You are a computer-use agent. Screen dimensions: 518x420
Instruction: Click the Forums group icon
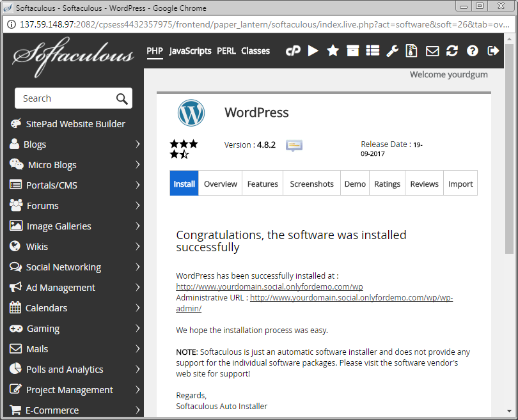point(16,205)
